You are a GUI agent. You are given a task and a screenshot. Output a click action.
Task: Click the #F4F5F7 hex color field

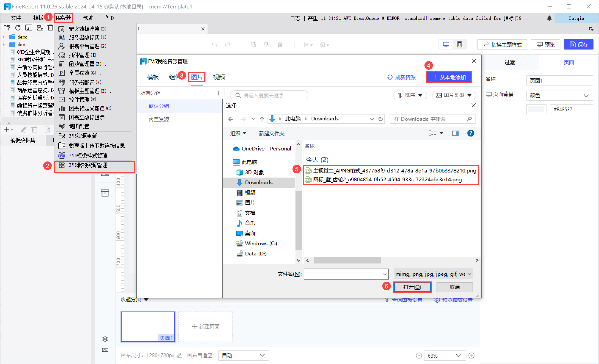pyautogui.click(x=571, y=109)
